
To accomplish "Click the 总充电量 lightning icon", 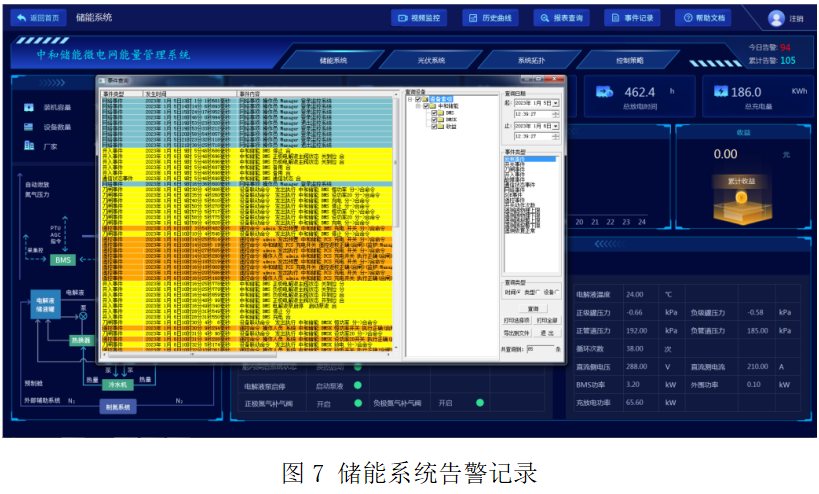I will click(x=721, y=91).
